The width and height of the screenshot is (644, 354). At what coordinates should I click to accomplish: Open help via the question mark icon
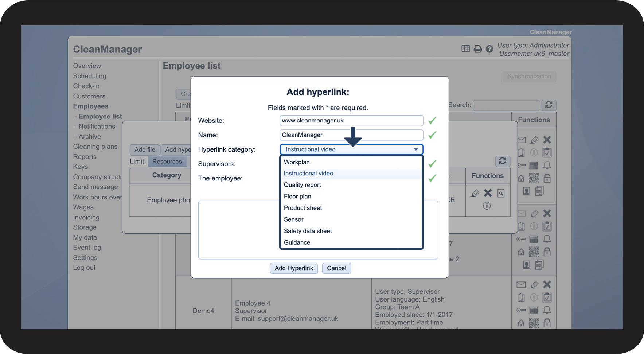(x=489, y=49)
